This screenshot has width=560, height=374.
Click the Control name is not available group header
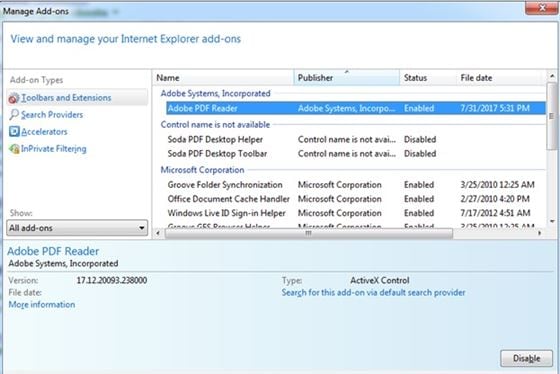pyautogui.click(x=215, y=125)
